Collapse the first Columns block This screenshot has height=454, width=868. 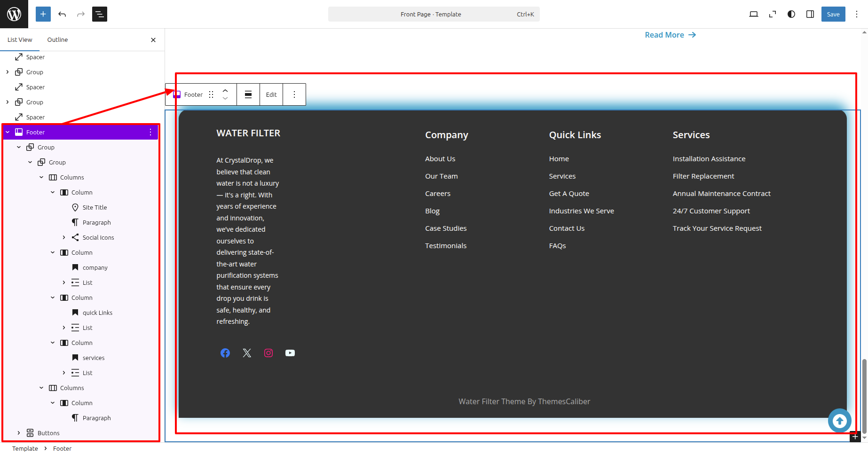41,177
